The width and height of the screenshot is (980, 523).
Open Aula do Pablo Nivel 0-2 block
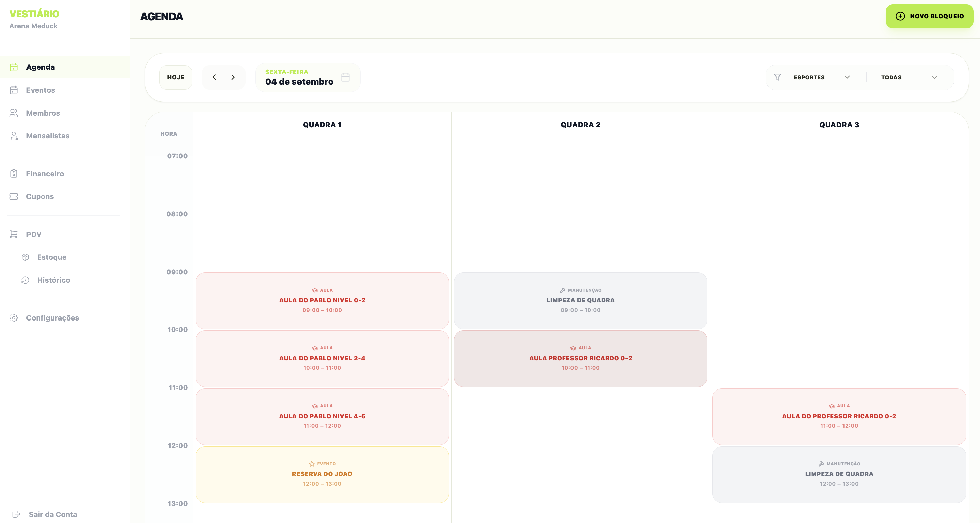322,300
